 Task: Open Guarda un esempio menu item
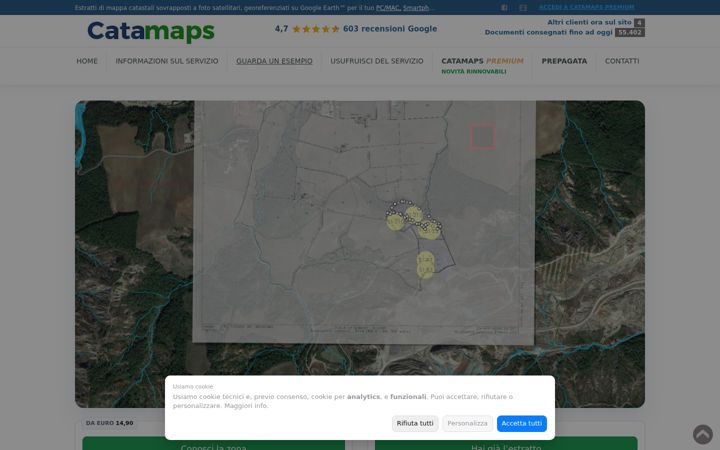[x=274, y=61]
